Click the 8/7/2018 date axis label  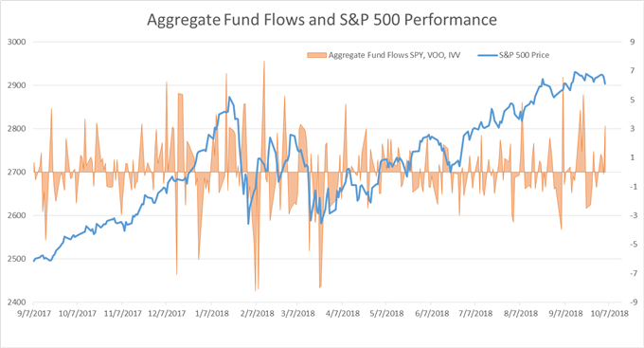pyautogui.click(x=520, y=314)
